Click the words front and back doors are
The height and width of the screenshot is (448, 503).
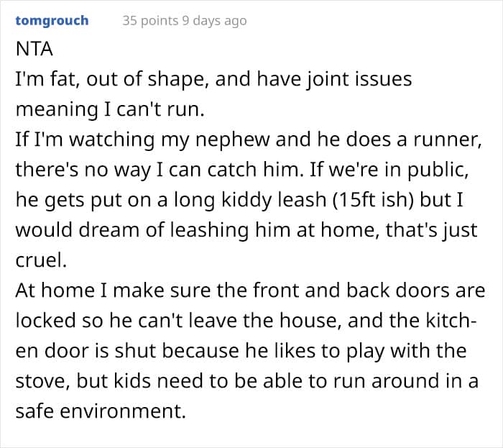(369, 290)
